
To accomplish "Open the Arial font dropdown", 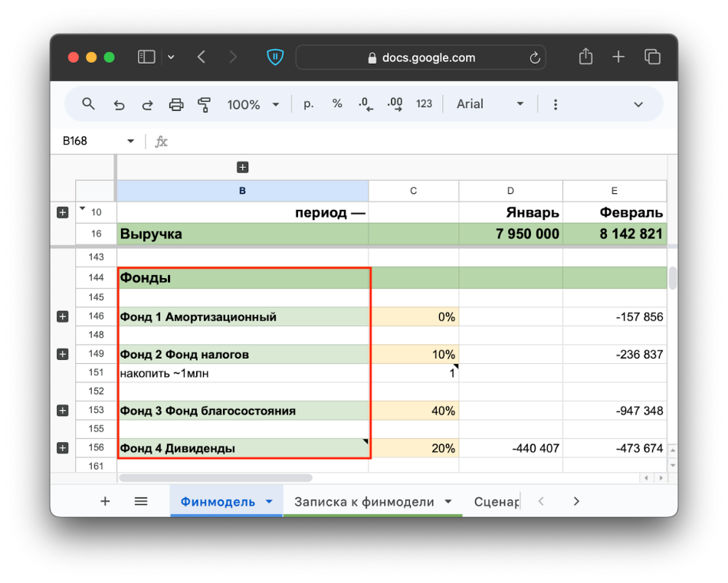I will click(x=490, y=104).
